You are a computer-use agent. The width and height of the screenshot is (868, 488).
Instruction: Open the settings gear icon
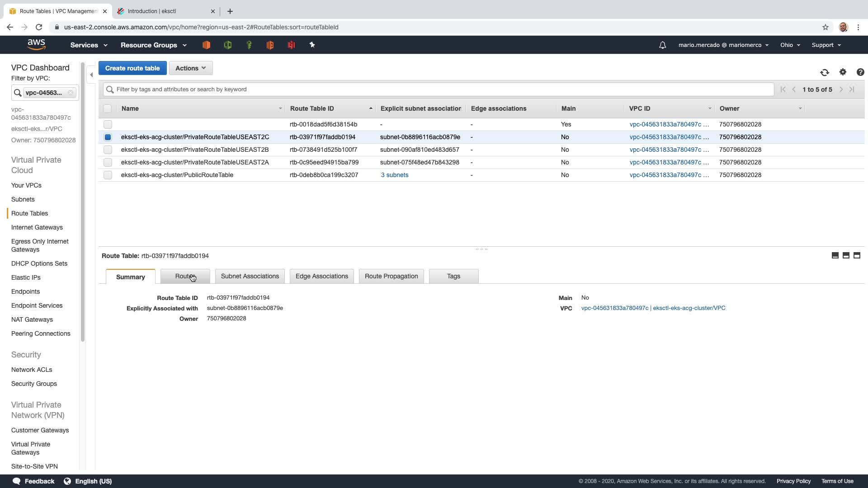tap(843, 72)
